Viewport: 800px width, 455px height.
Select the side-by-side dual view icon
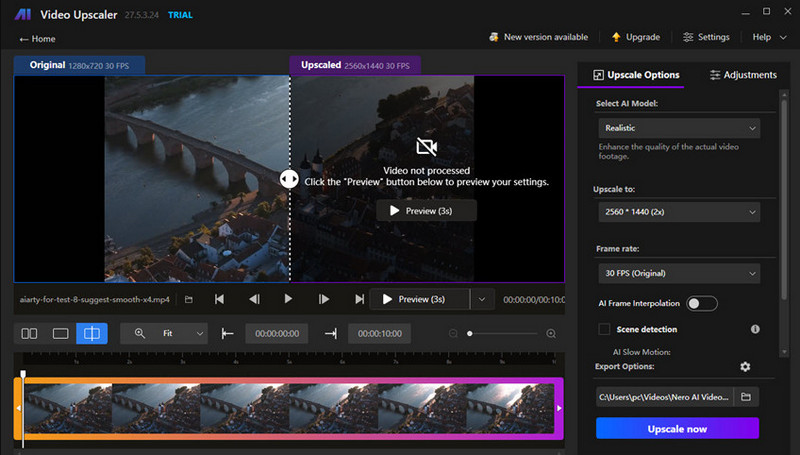click(x=30, y=333)
